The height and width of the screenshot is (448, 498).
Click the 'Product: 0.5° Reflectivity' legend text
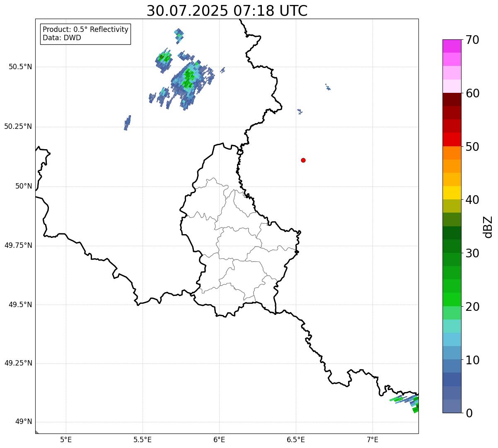(x=86, y=30)
